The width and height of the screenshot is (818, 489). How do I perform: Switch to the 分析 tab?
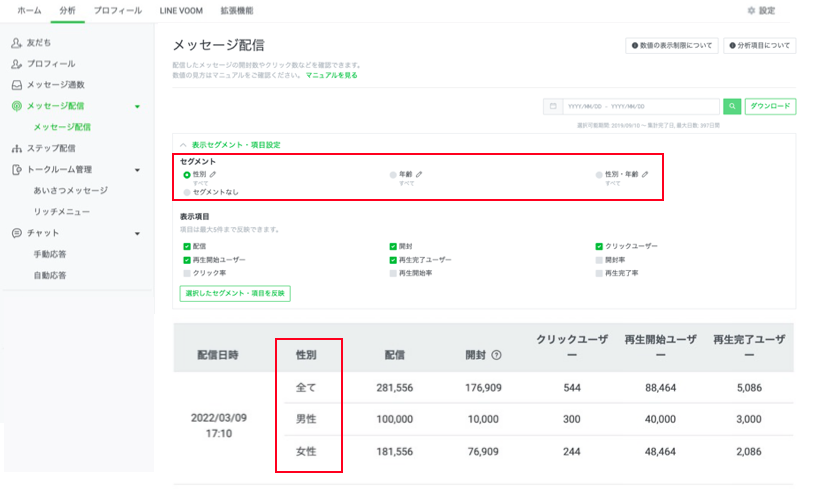[x=67, y=10]
